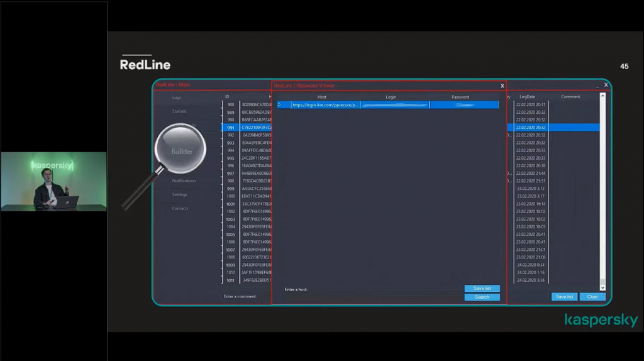The image size is (644, 361).
Task: Select log row with ID 997
Action: point(230,174)
